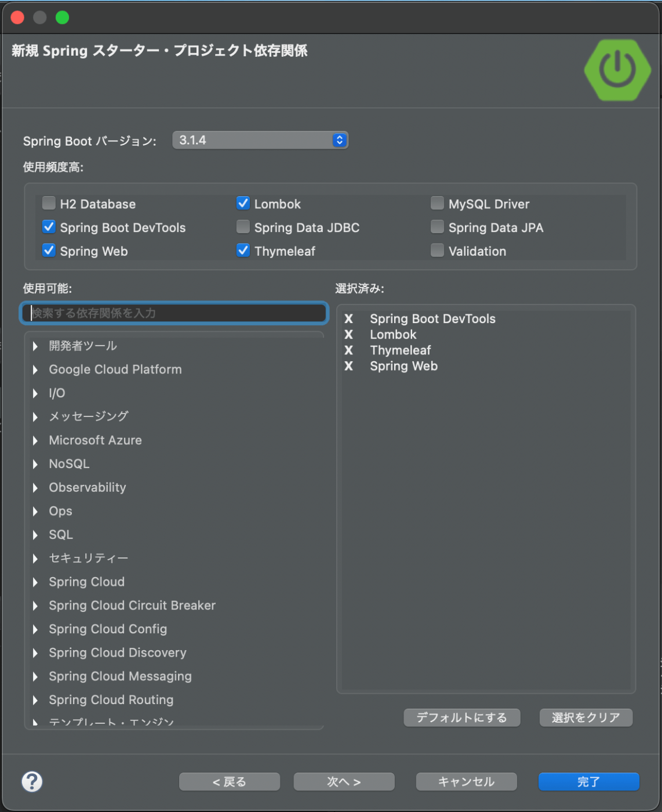The image size is (662, 812).
Task: Click the 選択をクリア button
Action: click(586, 718)
